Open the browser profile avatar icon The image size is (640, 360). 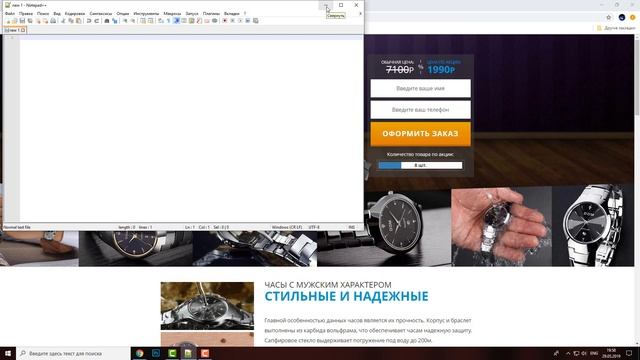(x=622, y=17)
